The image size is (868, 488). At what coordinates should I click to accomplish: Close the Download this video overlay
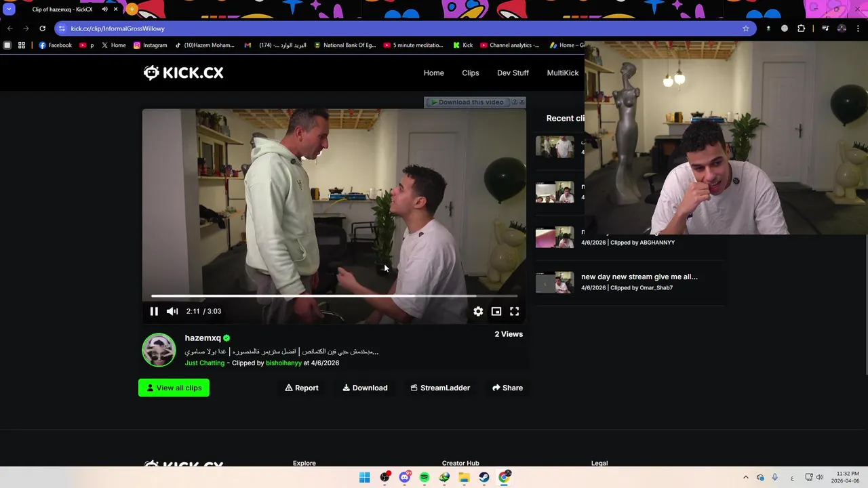click(x=521, y=102)
